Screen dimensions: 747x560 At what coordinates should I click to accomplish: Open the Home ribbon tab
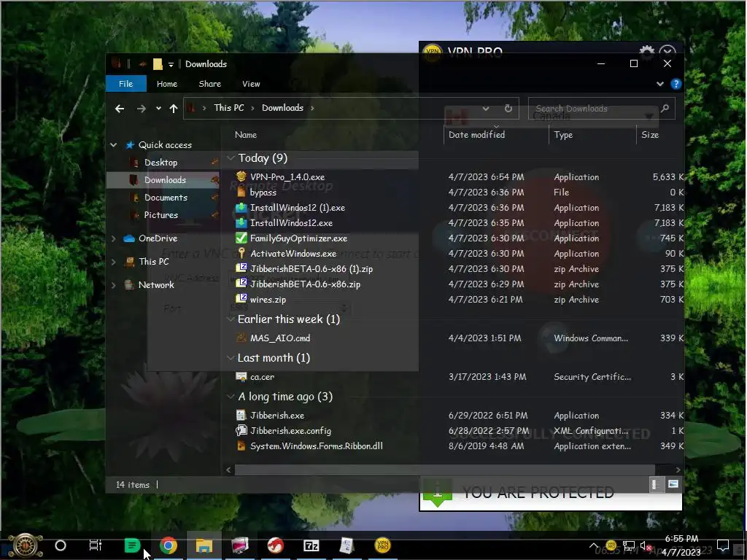167,84
